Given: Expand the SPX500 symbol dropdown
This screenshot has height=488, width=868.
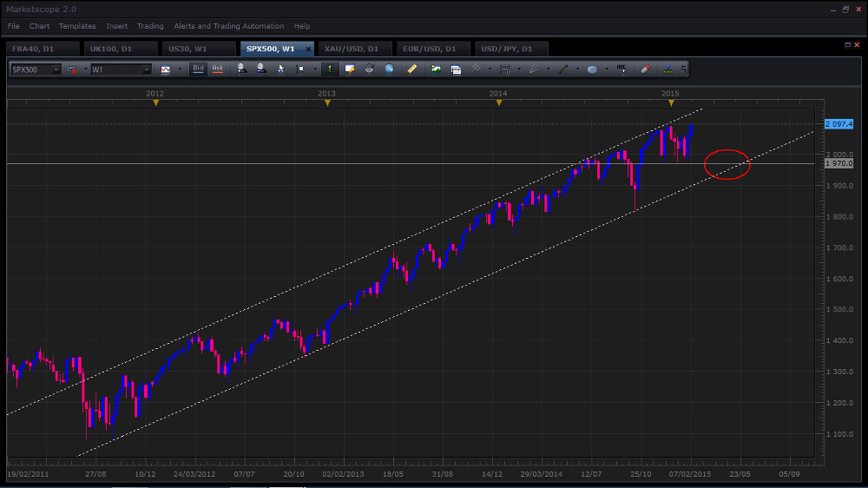Looking at the screenshot, I should point(56,69).
